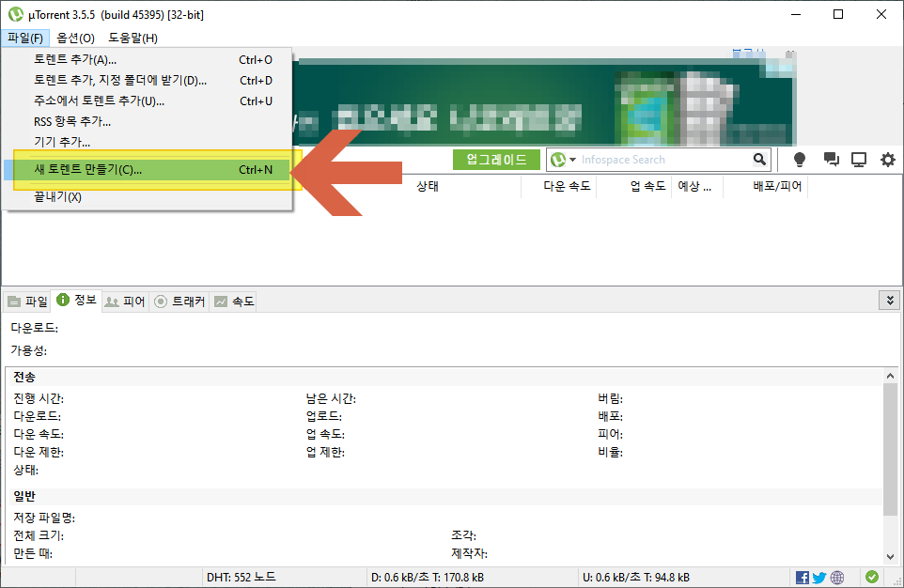Choose 주소에서 토렌트 추가(U)... entry
This screenshot has height=588, width=904.
pyautogui.click(x=147, y=101)
